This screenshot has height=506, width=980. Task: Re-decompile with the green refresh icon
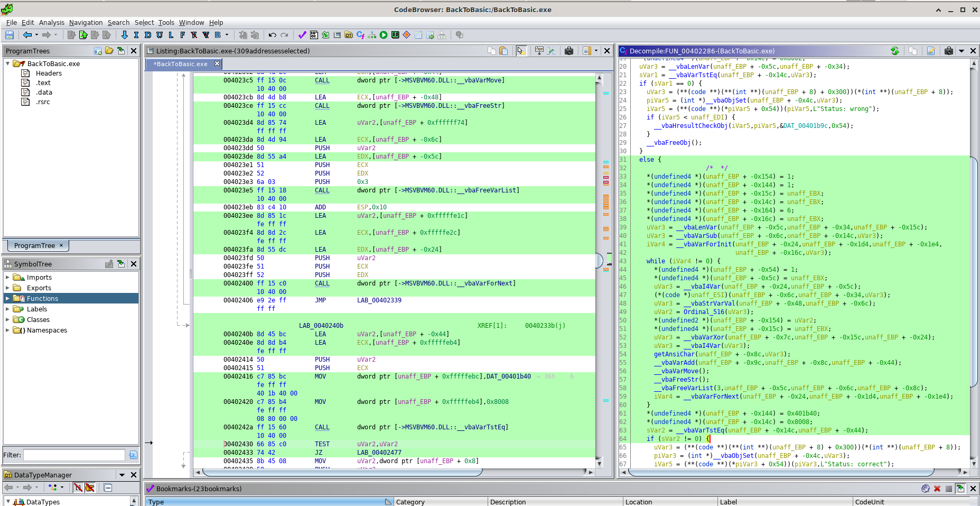[x=895, y=51]
